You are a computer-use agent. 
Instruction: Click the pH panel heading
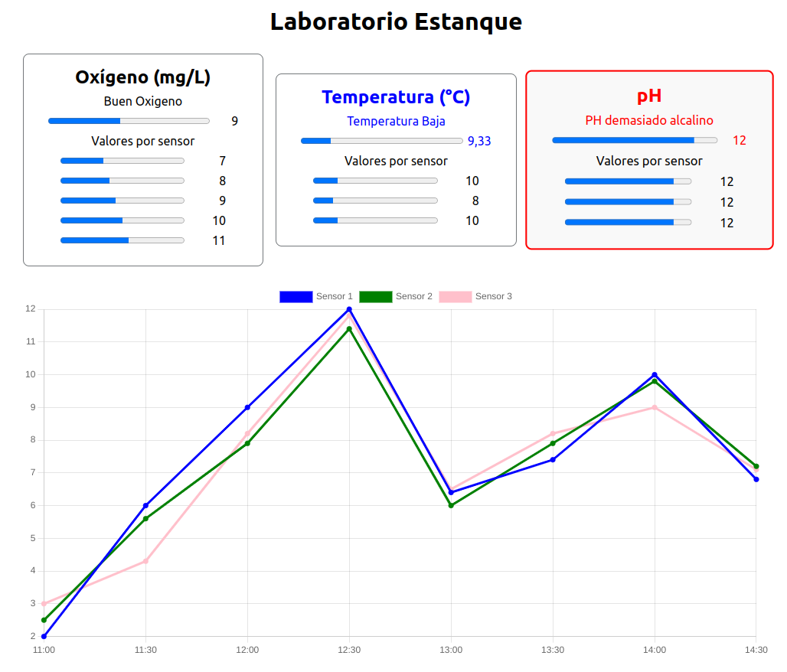[x=648, y=96]
